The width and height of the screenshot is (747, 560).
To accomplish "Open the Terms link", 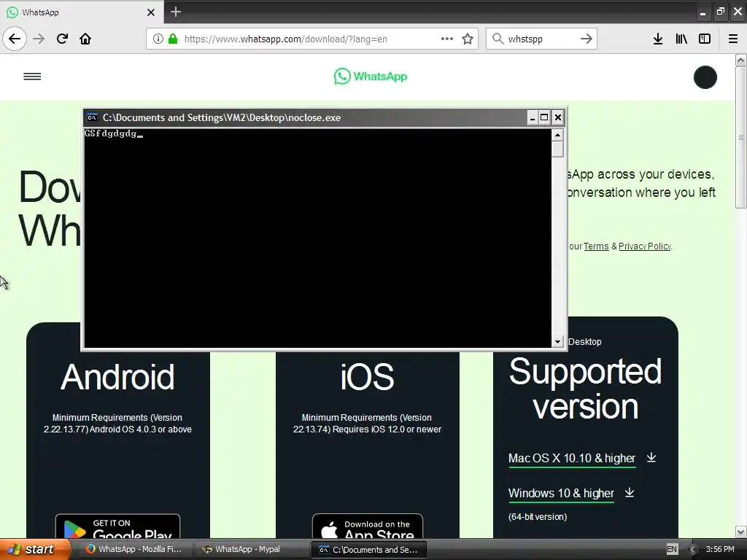I will tap(596, 246).
